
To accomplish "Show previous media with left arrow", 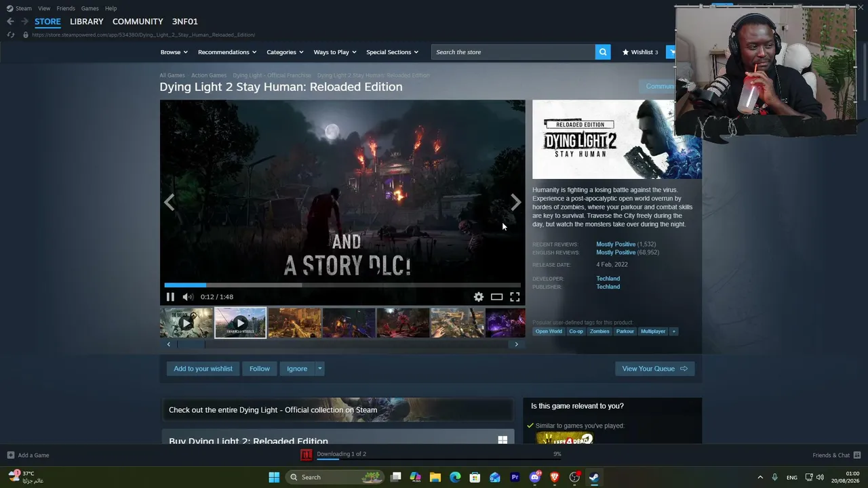I will (x=169, y=202).
